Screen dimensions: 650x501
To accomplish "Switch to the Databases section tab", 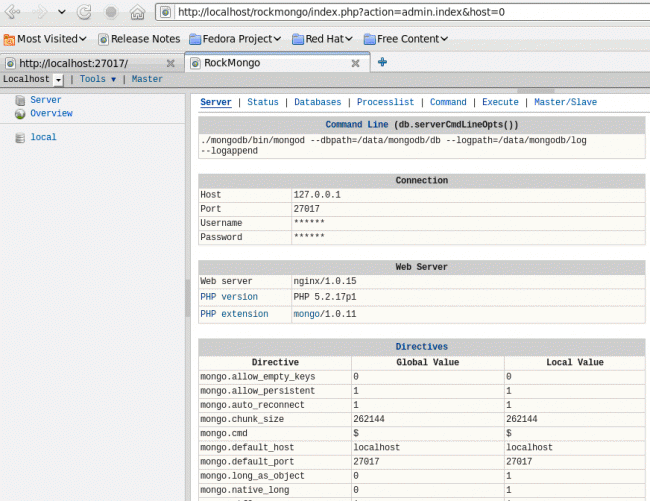I will coord(318,102).
